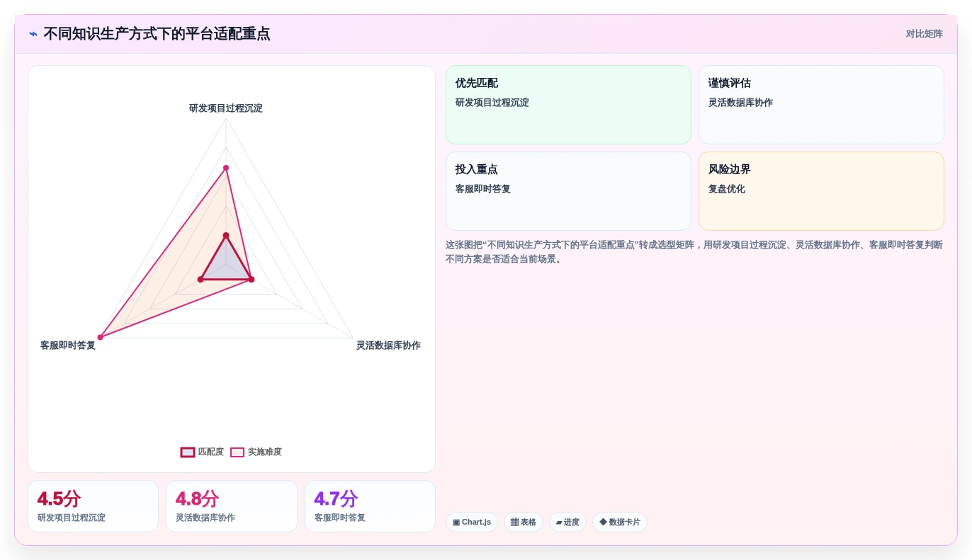Click the 对比矩阵 label in header
This screenshot has width=972, height=560.
pyautogui.click(x=924, y=34)
